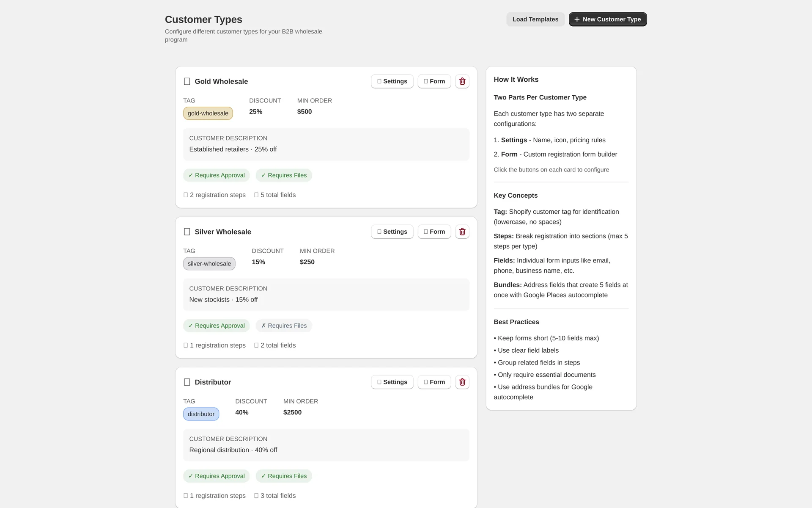Delete the Gold Wholesale customer type

(462, 81)
